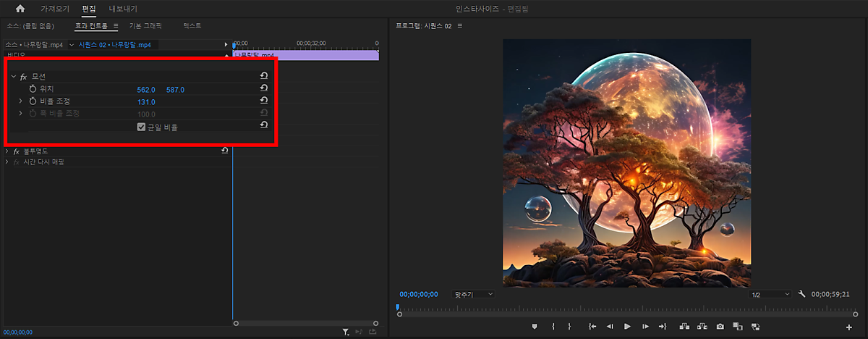
Task: Open the 1/2 playback resolution dropdown
Action: pyautogui.click(x=770, y=294)
